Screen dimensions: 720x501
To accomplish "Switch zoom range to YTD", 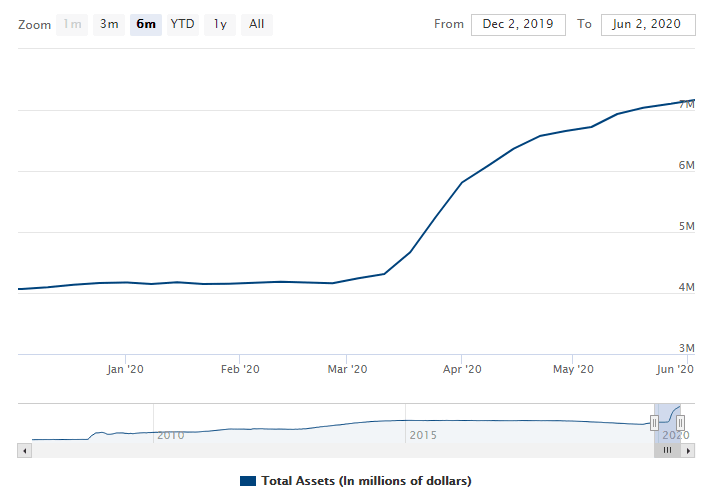I will tap(182, 24).
